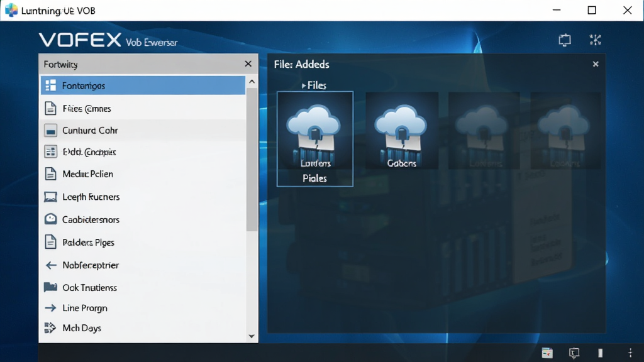Choose the Cunburd Cohr window icon
The height and width of the screenshot is (362, 644).
[50, 131]
